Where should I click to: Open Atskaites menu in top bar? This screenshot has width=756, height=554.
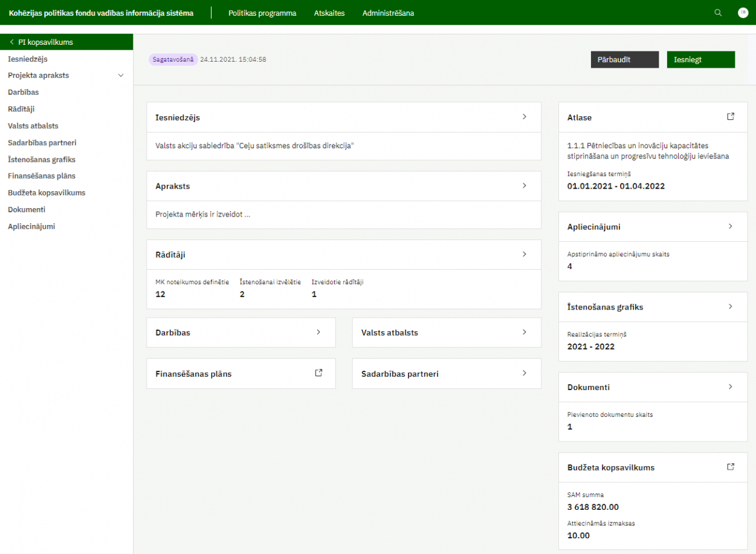329,13
